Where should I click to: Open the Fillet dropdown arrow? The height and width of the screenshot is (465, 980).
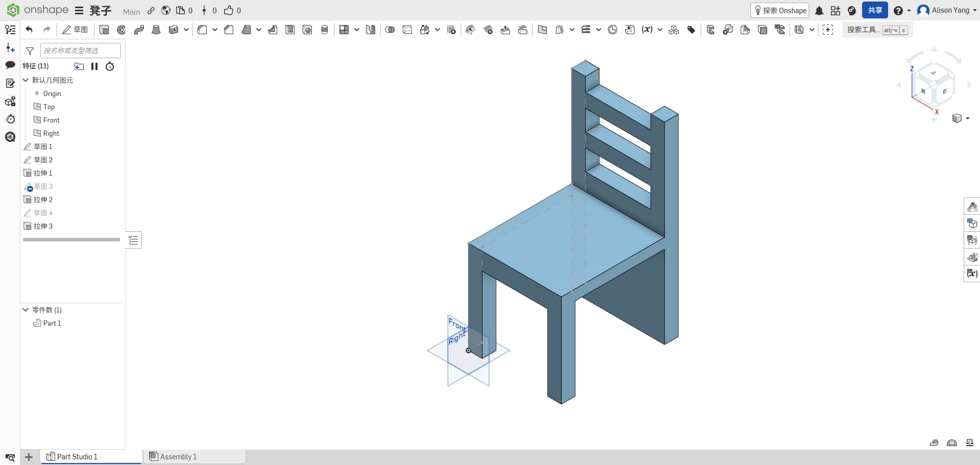(215, 30)
